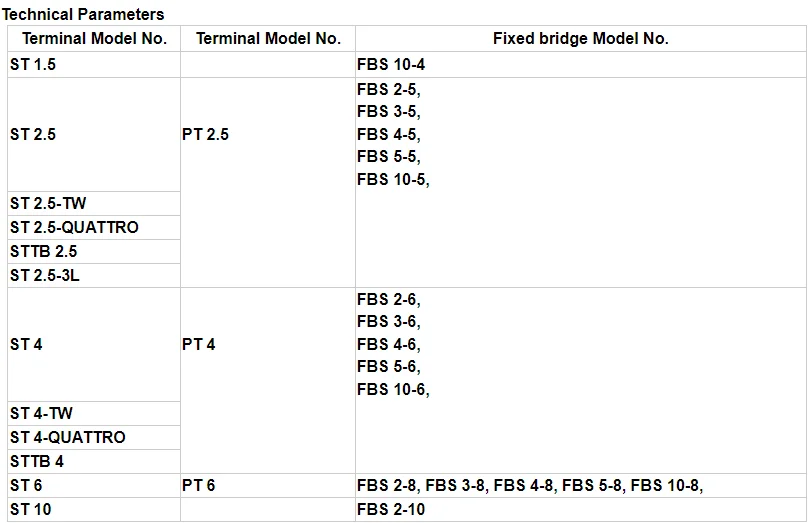
Task: Select the STTB 2.5 cell
Action: (43, 252)
